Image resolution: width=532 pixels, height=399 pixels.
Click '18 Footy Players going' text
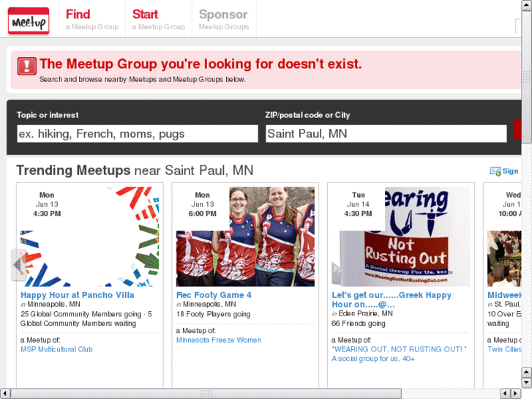click(214, 314)
